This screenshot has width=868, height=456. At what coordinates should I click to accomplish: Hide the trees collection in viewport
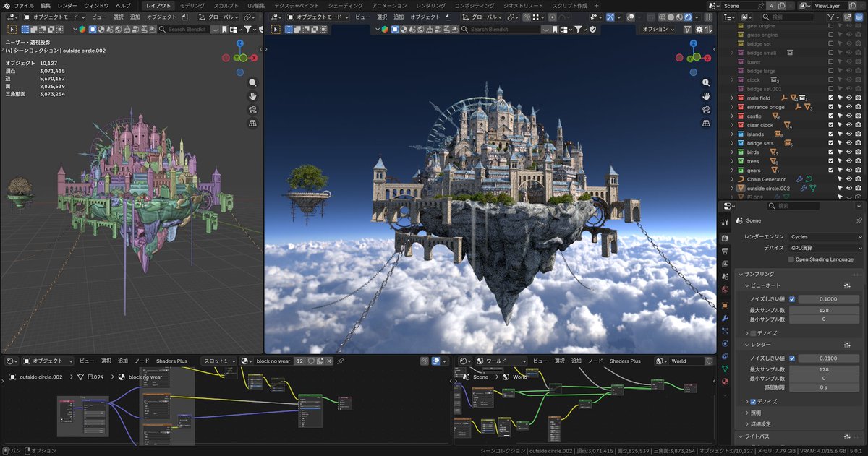(x=849, y=161)
